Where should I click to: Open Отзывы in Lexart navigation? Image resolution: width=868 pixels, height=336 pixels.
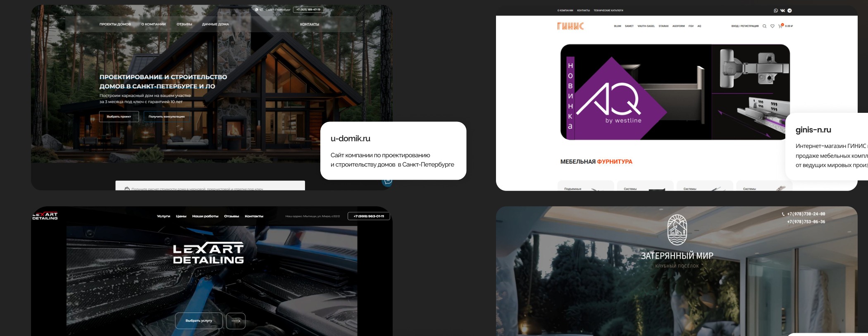coord(231,216)
